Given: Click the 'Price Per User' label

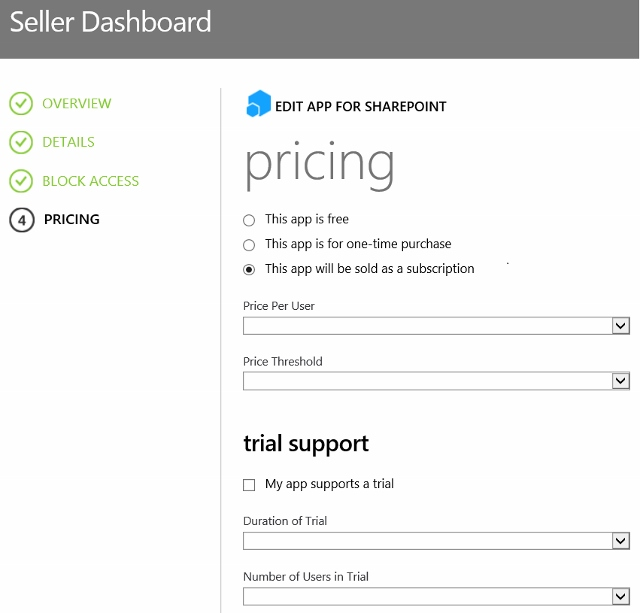Looking at the screenshot, I should [279, 306].
